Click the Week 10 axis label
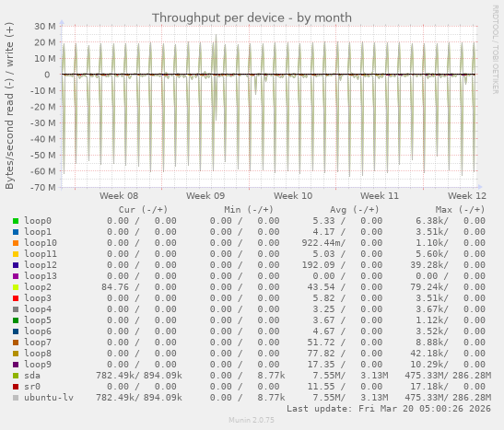 pos(293,196)
